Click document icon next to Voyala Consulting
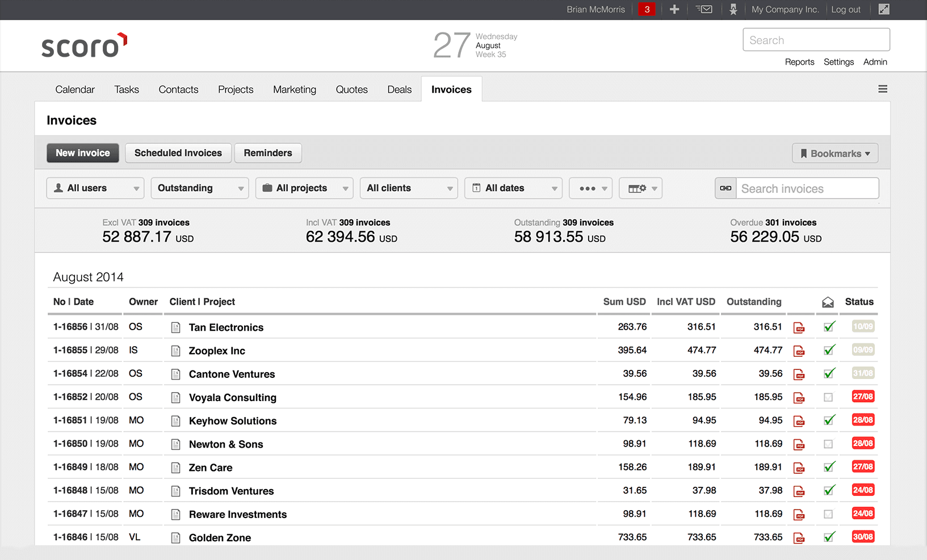Screen dimensions: 927x560 coord(176,397)
